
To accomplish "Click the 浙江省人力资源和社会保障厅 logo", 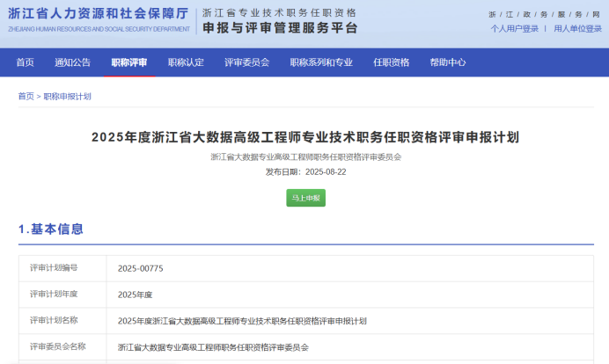I will (x=98, y=18).
